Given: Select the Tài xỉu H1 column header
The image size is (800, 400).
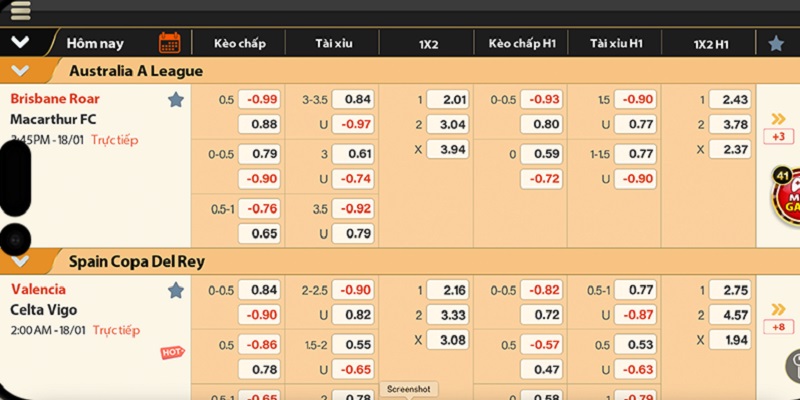Looking at the screenshot, I should point(615,43).
